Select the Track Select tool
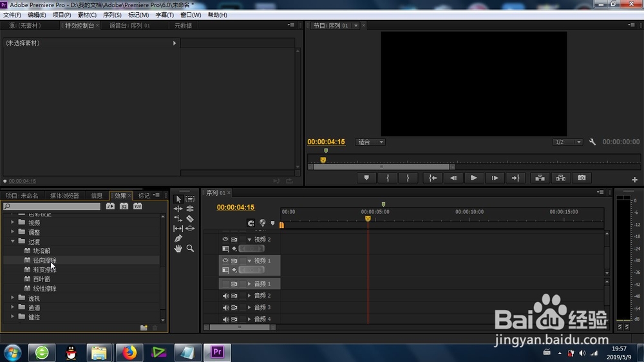 [x=190, y=199]
